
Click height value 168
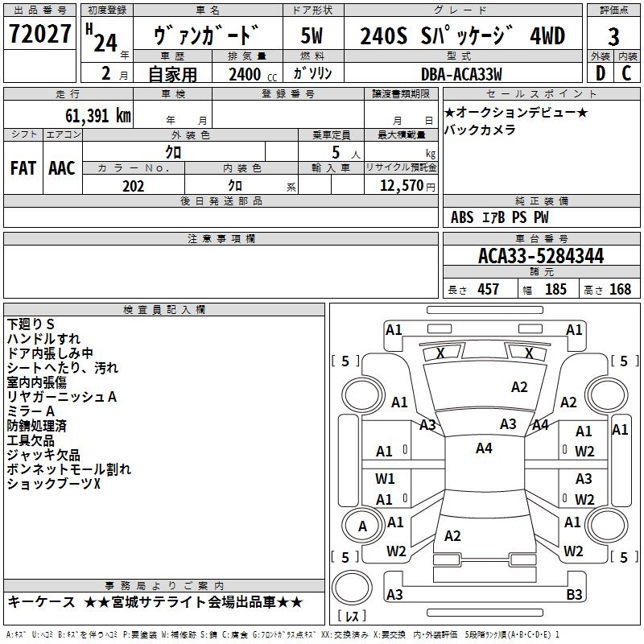620,290
